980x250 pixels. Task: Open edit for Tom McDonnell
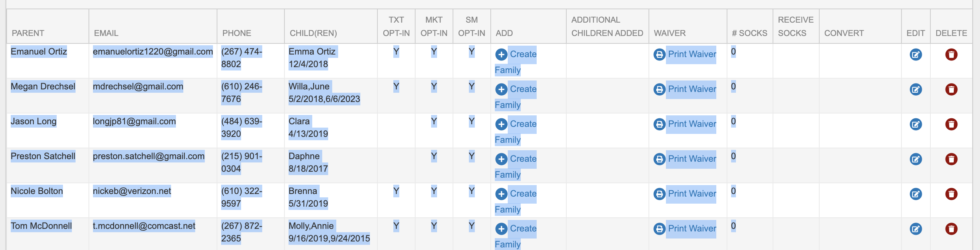pos(915,229)
